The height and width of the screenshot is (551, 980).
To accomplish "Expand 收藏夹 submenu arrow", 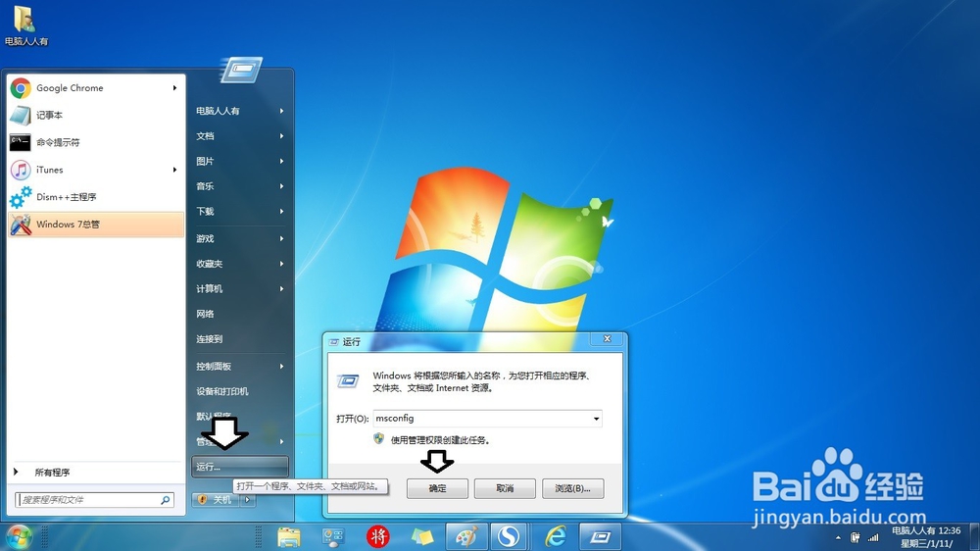I will click(282, 264).
